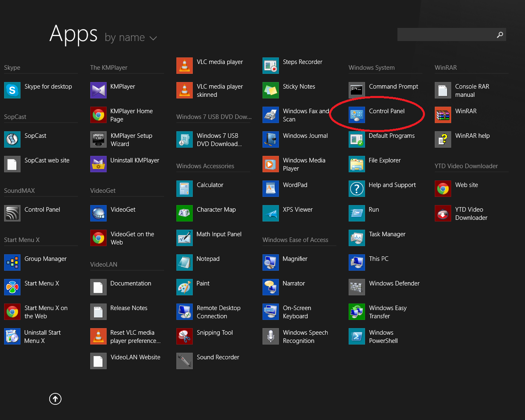Open SopCast web site link
The height and width of the screenshot is (420, 525).
coord(47,160)
